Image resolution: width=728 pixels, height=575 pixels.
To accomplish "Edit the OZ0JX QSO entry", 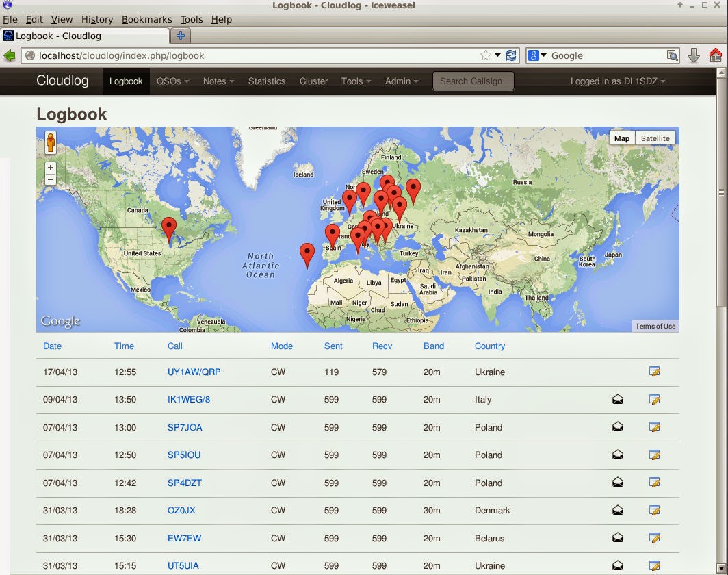I will 655,511.
